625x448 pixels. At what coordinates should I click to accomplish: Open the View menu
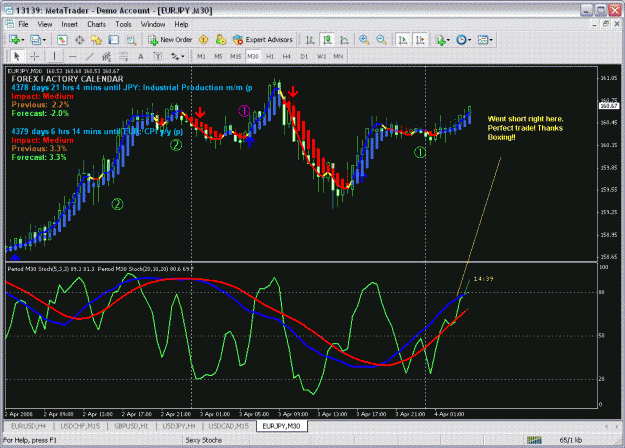[45, 24]
